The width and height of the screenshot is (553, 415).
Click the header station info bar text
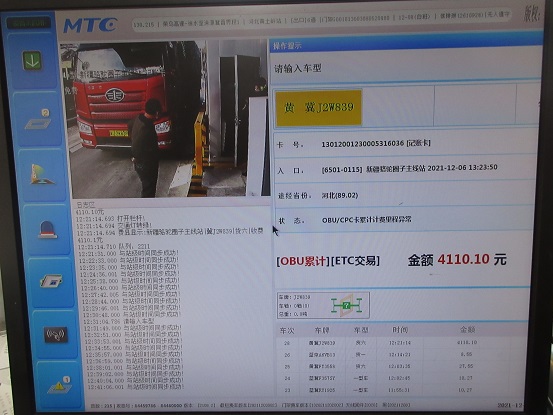[x=322, y=21]
